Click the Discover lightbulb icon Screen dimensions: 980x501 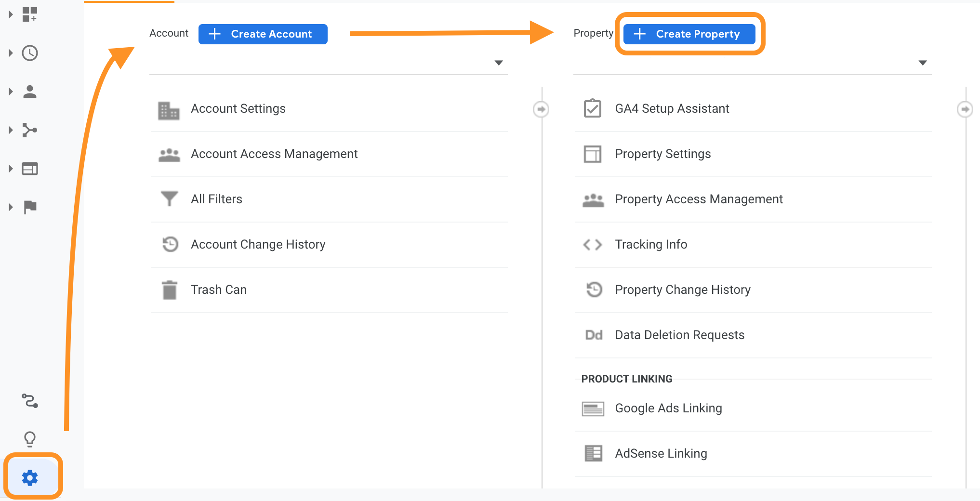pos(30,439)
